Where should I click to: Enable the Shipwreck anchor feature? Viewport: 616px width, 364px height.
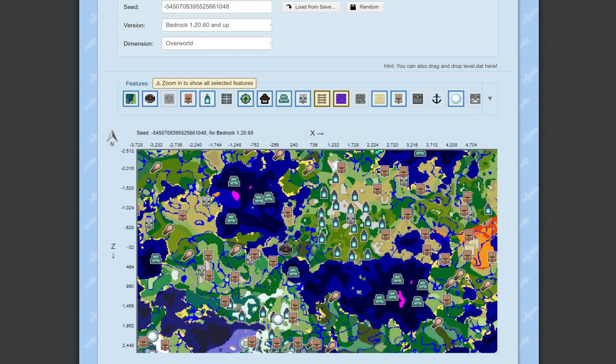click(437, 99)
